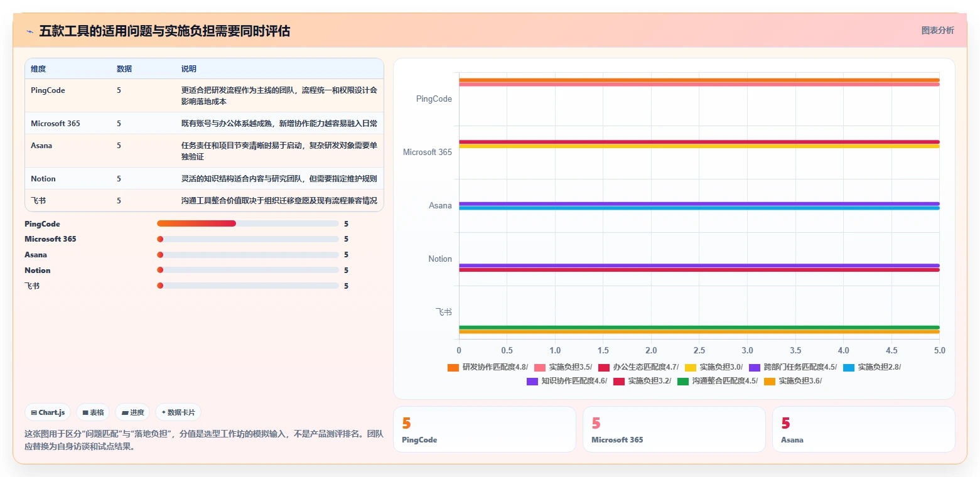Click the lightning icon beside the title
The image size is (980, 477).
[x=30, y=31]
